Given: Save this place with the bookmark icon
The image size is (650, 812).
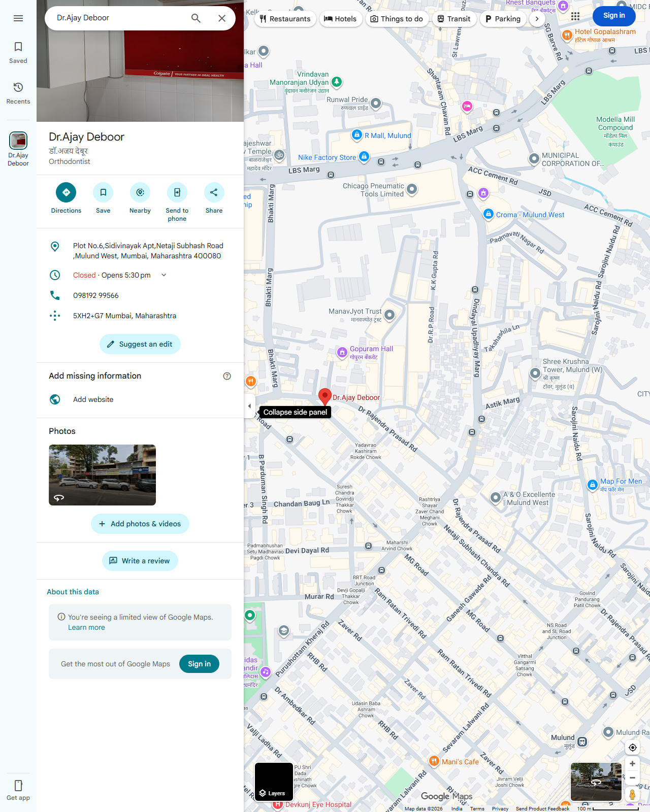Looking at the screenshot, I should (x=103, y=198).
